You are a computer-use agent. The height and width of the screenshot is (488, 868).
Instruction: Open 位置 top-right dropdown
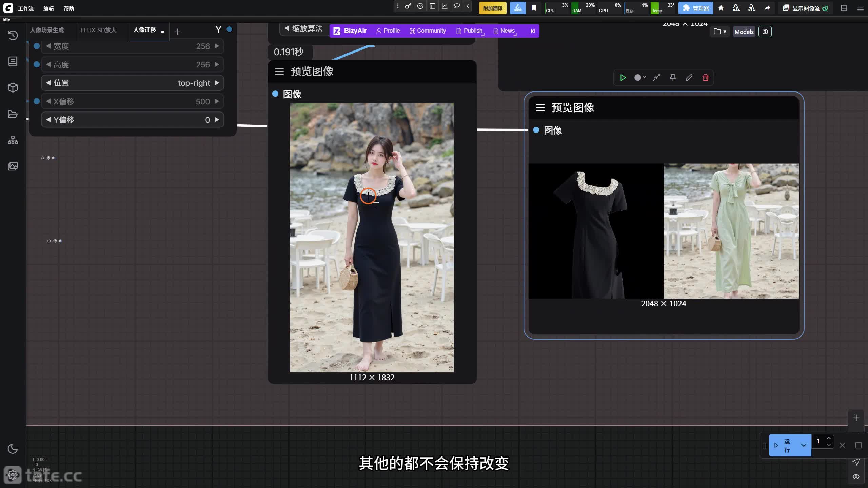click(133, 83)
